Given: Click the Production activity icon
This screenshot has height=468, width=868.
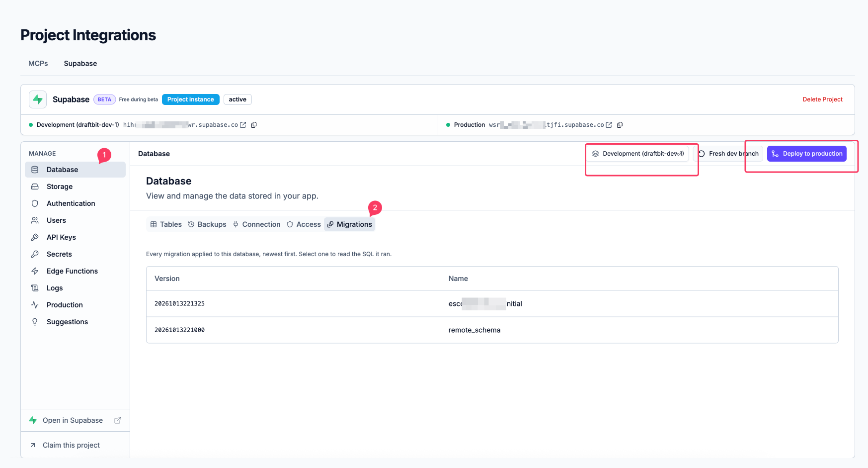Looking at the screenshot, I should (x=35, y=305).
